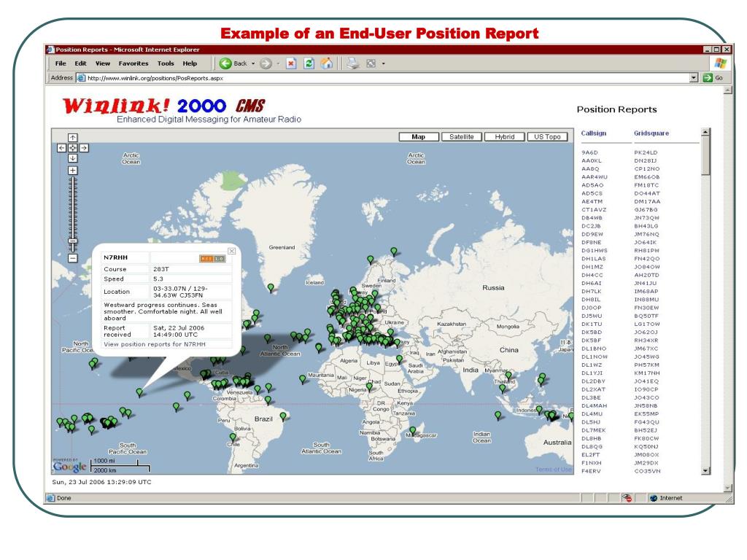Image resolution: width=747 pixels, height=560 pixels.
Task: Click the green marker on Greenland's southern coast
Action: click(271, 288)
